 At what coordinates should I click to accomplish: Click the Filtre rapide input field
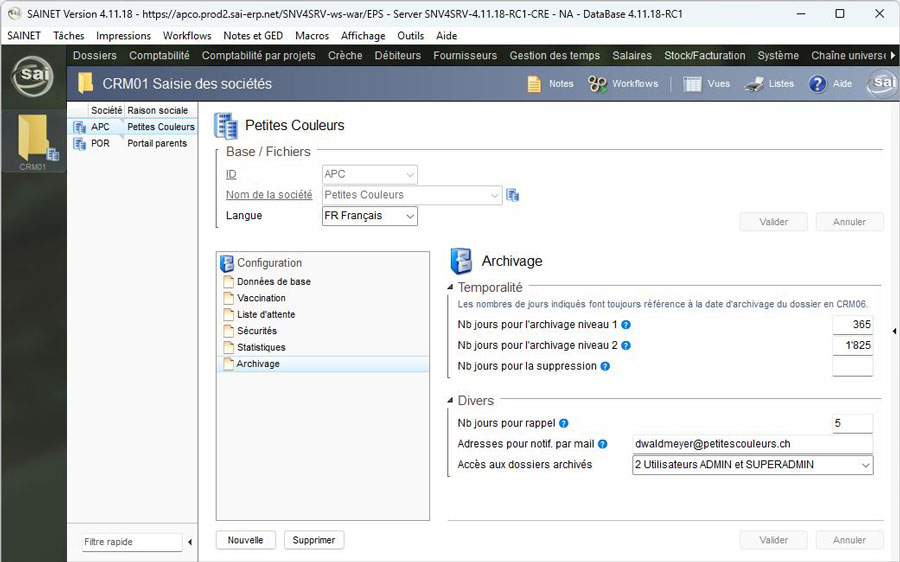coord(132,542)
